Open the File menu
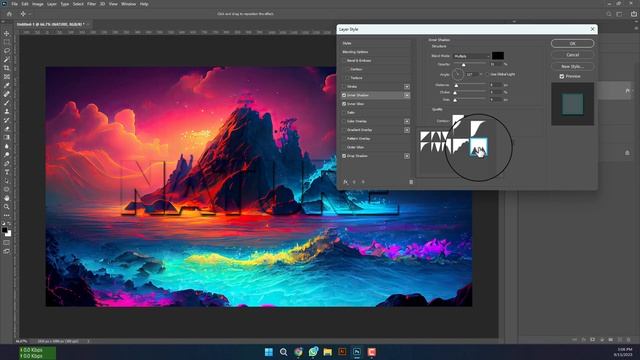The height and width of the screenshot is (360, 640). point(14,4)
